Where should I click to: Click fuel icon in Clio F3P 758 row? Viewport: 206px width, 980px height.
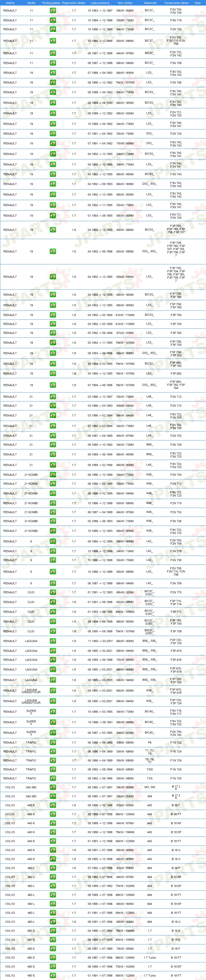click(53, 631)
